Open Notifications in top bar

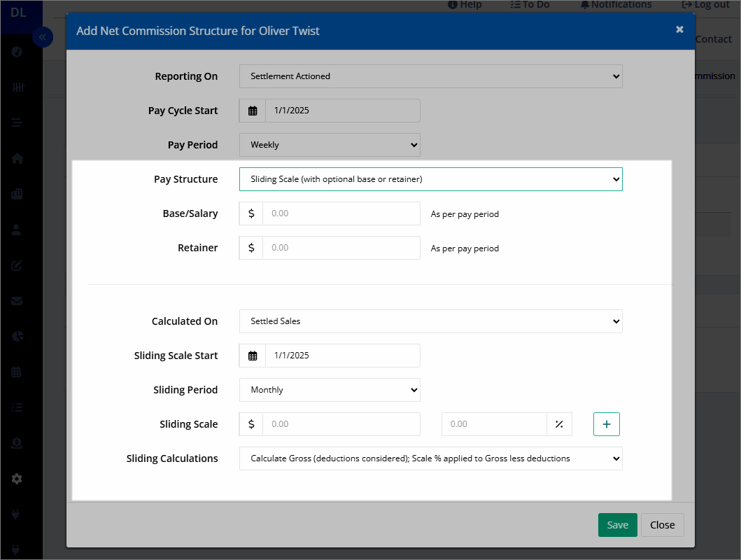click(616, 5)
